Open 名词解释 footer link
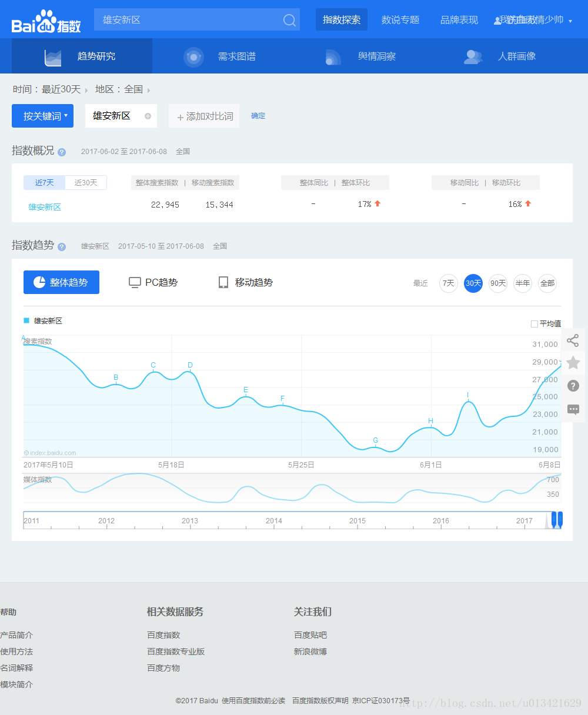Image resolution: width=588 pixels, height=715 pixels. 16,668
